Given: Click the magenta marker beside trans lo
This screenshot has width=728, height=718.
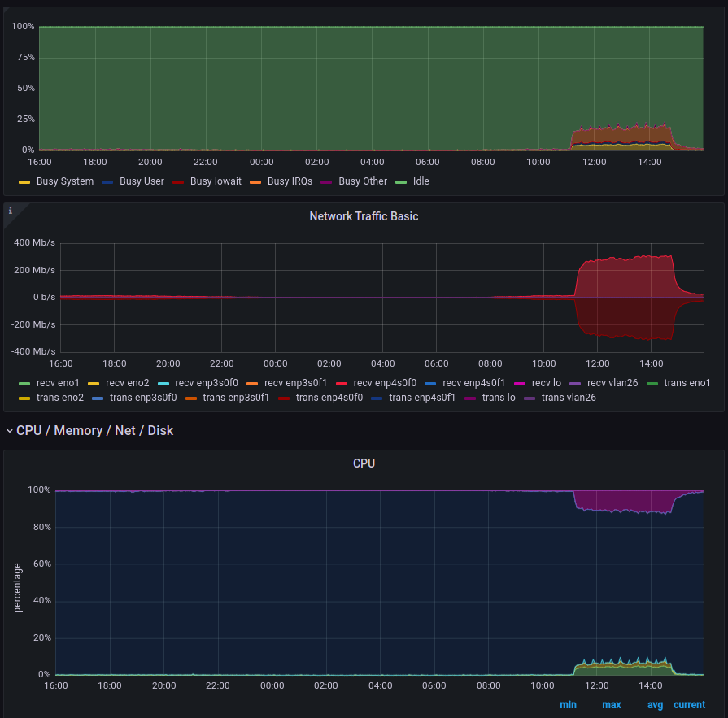Looking at the screenshot, I should [469, 398].
